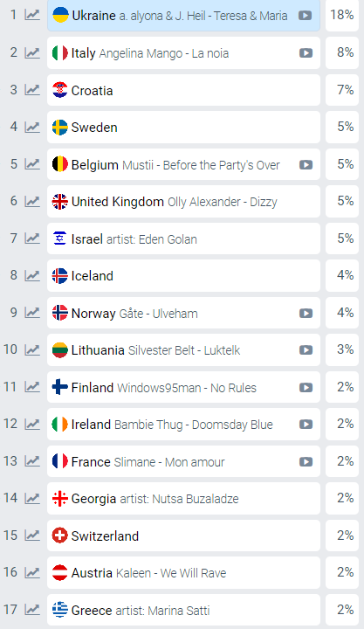Open the trend graph for Greece

pyautogui.click(x=32, y=610)
